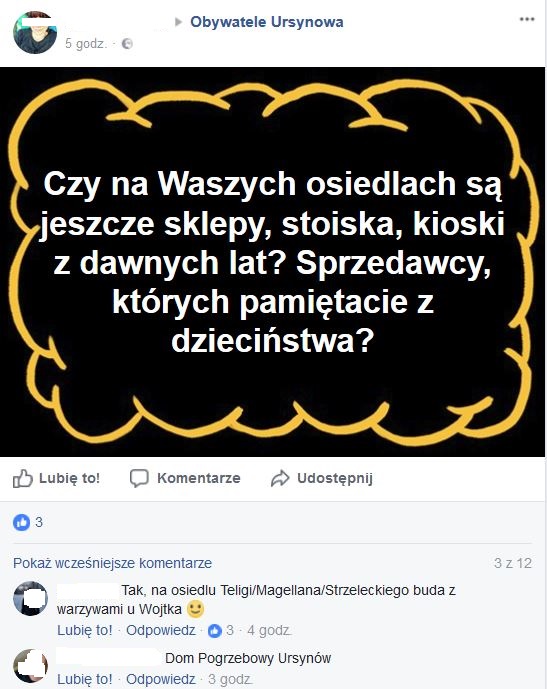Reply to Dom Pogrzebowy Ursynów comment
Screen dimensions: 547x689
point(161,679)
